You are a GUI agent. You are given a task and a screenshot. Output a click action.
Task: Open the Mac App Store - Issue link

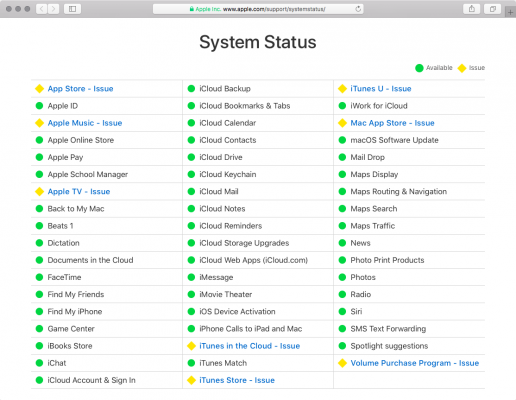tap(392, 123)
